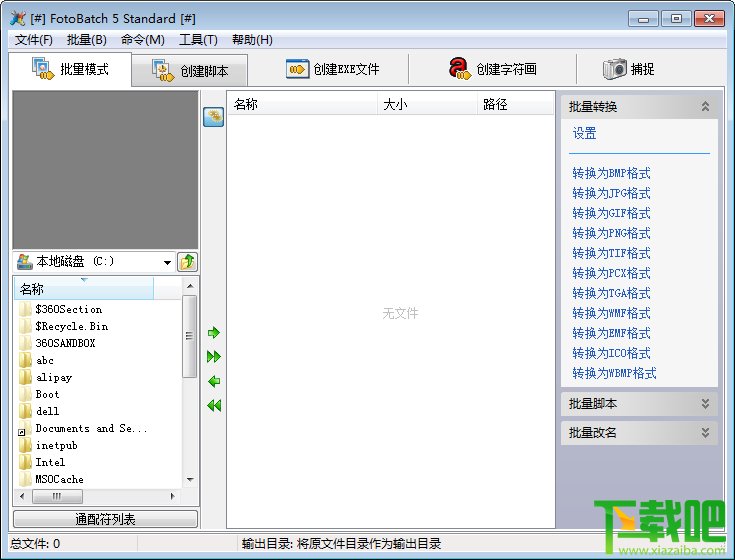Viewport: 735px width, 560px height.
Task: Click the 转换为WMF格式 link
Action: [x=611, y=313]
